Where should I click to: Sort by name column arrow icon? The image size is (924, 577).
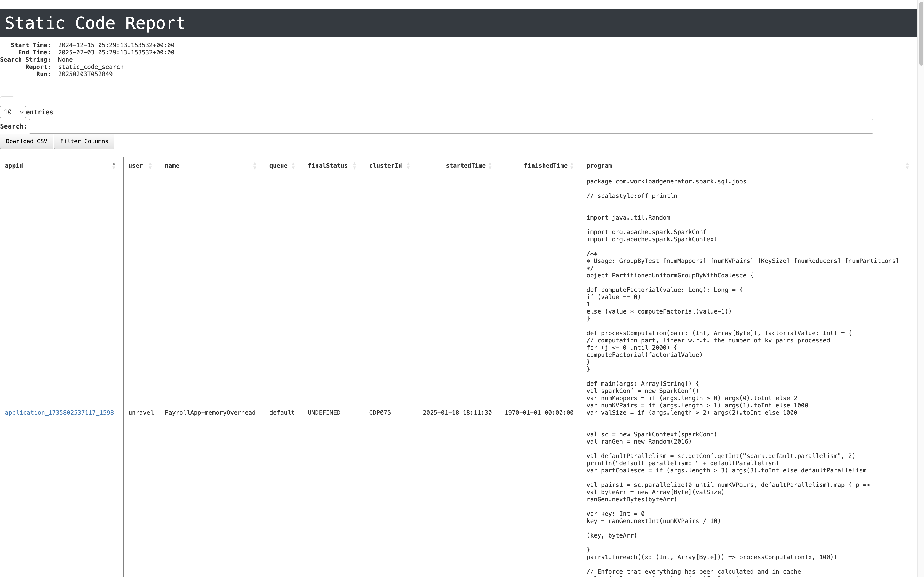coord(255,166)
